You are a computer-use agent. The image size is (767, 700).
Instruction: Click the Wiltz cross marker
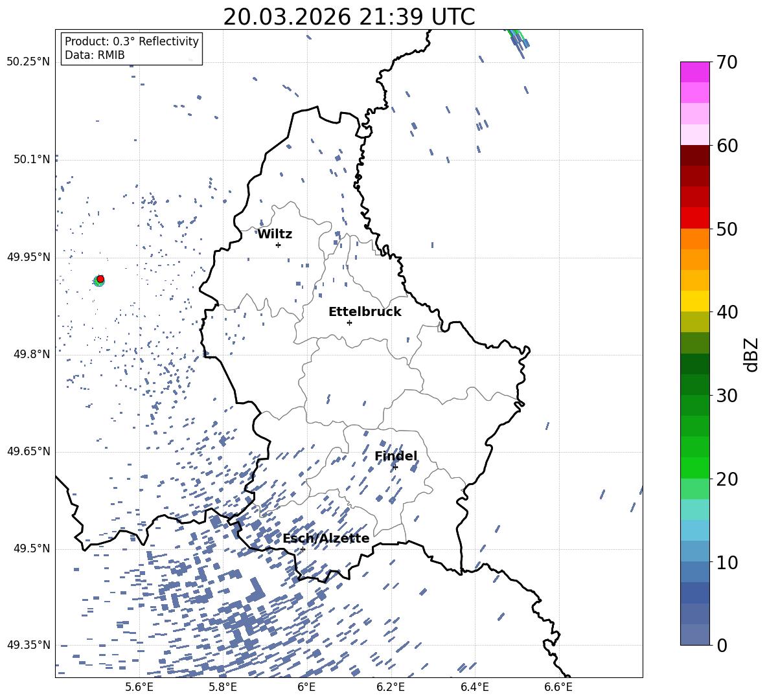pyautogui.click(x=279, y=245)
